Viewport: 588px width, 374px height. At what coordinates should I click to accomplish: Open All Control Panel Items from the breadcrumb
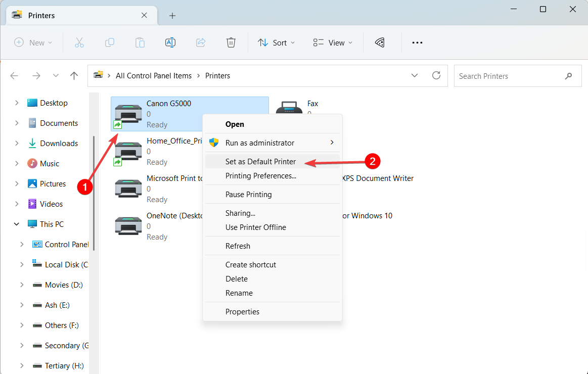coord(154,75)
